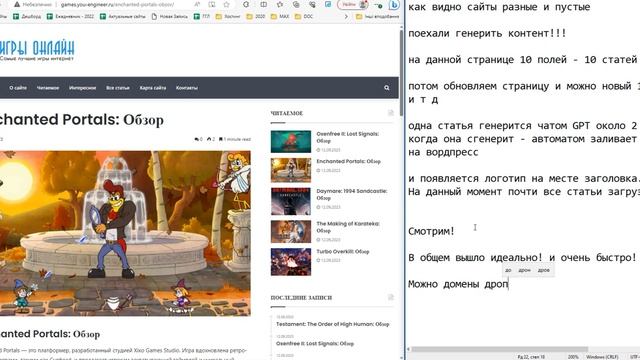640x360 pixels.
Task: Open the Дашборд bookmark
Action: point(27,17)
